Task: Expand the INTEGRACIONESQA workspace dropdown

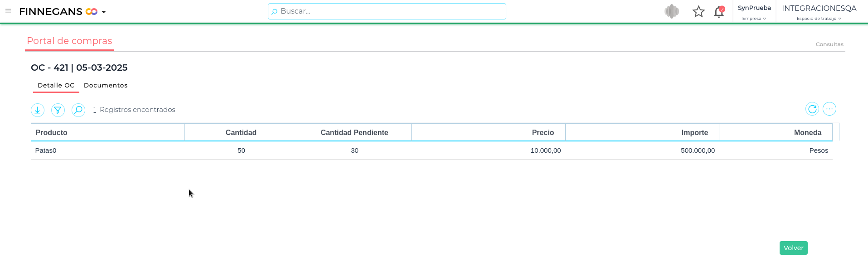Action: tap(819, 13)
